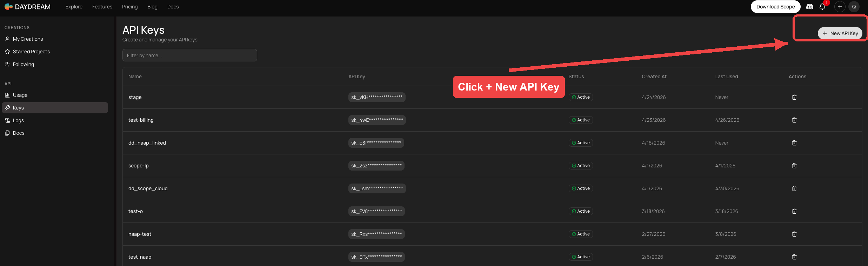Delete the test-o API key
868x266 pixels.
coord(794,211)
